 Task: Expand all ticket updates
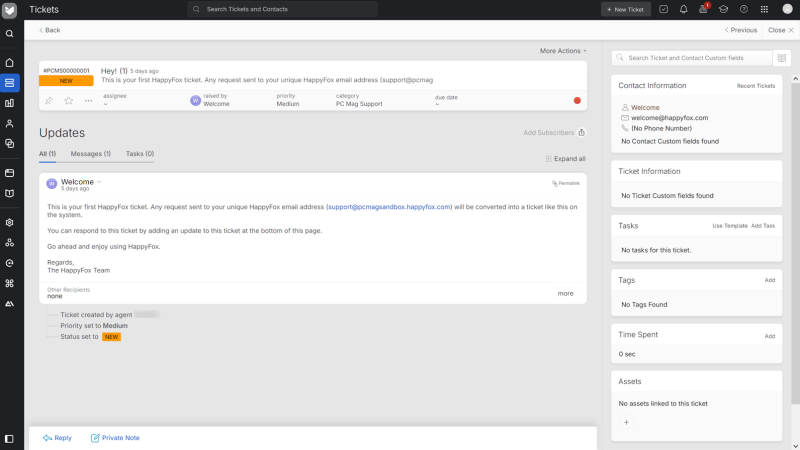click(565, 158)
